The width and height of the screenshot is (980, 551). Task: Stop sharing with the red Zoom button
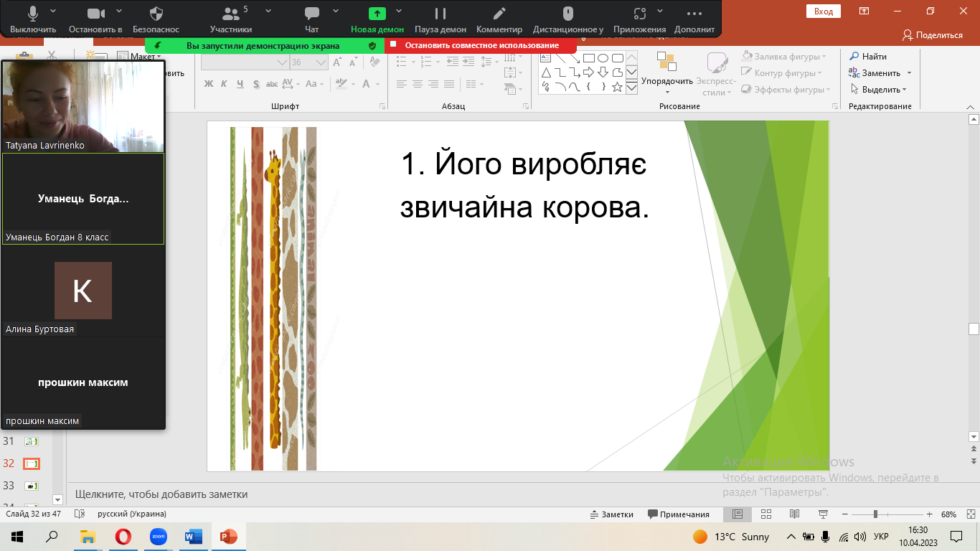click(481, 45)
